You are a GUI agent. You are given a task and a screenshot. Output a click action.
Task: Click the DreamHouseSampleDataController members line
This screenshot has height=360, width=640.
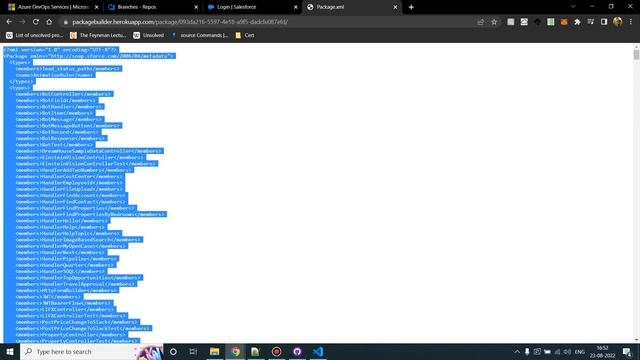coord(89,151)
